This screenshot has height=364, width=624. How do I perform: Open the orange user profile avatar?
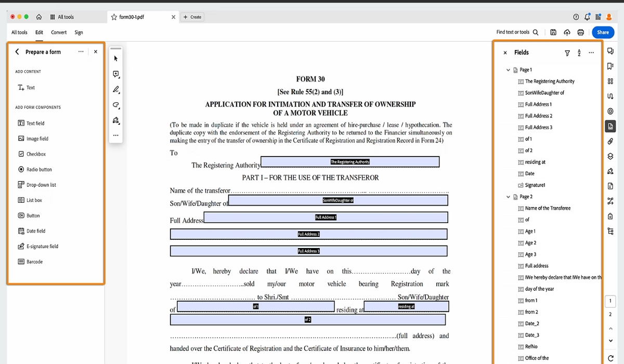click(x=609, y=17)
